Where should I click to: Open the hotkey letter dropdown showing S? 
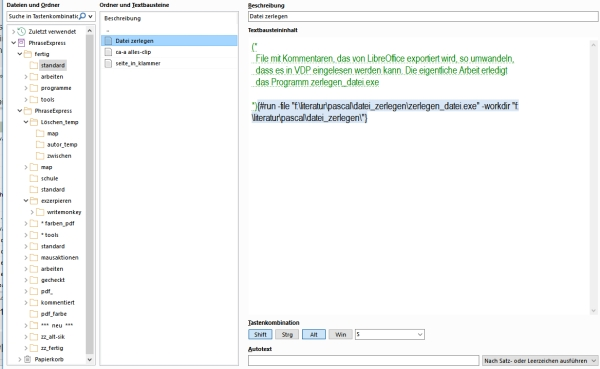point(390,335)
